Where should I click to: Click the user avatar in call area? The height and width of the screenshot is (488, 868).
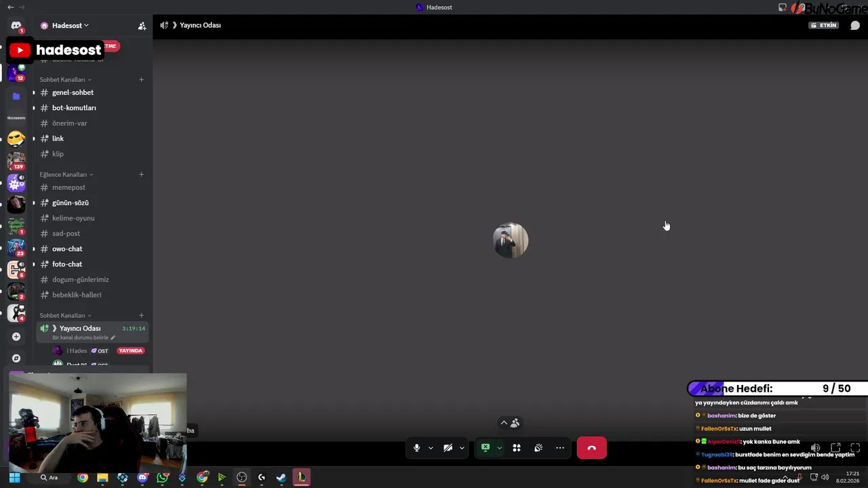pyautogui.click(x=510, y=241)
